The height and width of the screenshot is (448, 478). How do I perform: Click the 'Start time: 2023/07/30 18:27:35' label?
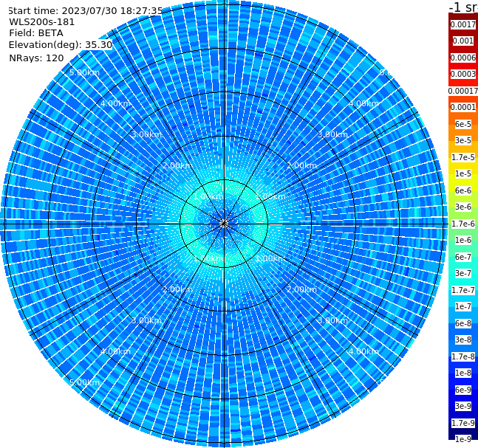coord(85,10)
